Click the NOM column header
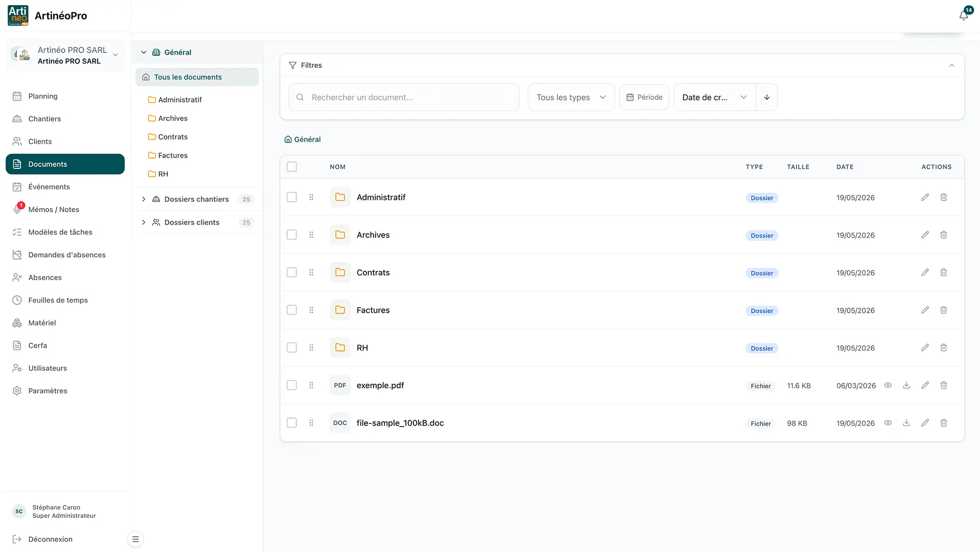980x551 pixels. (x=337, y=167)
